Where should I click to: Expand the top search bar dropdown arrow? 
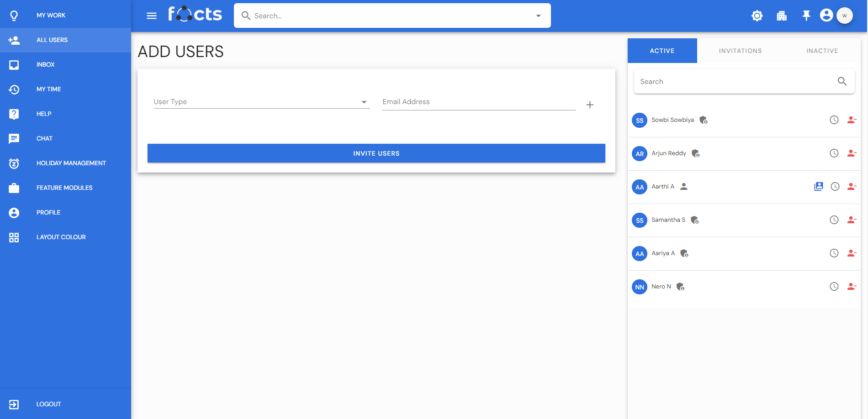[x=539, y=16]
